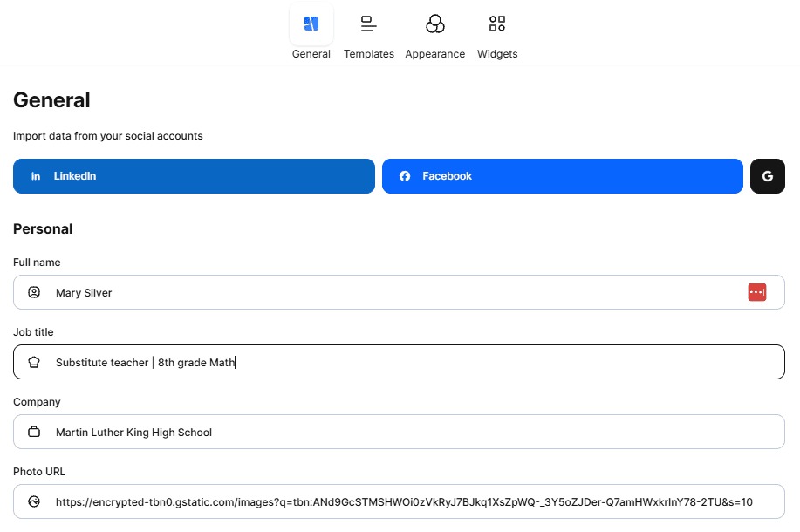Click the image icon in Photo URL field
The width and height of the screenshot is (800, 532).
click(34, 501)
